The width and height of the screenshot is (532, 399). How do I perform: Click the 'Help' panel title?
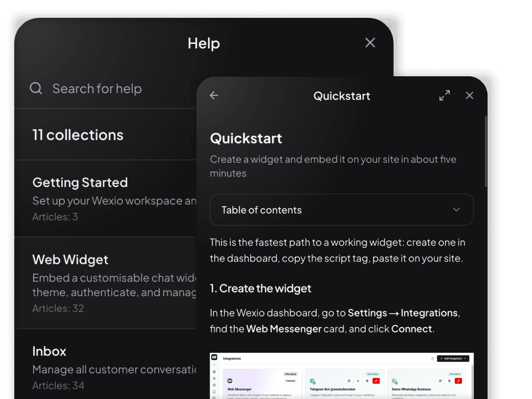click(x=203, y=43)
